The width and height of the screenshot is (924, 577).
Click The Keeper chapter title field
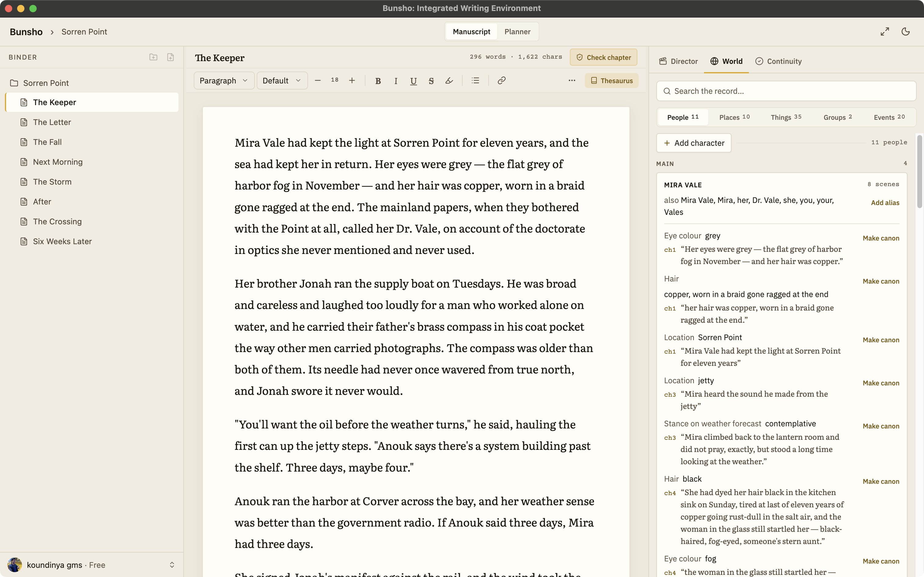tap(219, 58)
